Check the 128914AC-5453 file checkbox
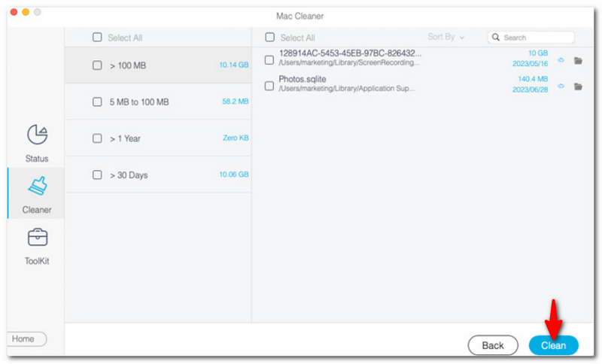The image size is (602, 364). coord(269,60)
